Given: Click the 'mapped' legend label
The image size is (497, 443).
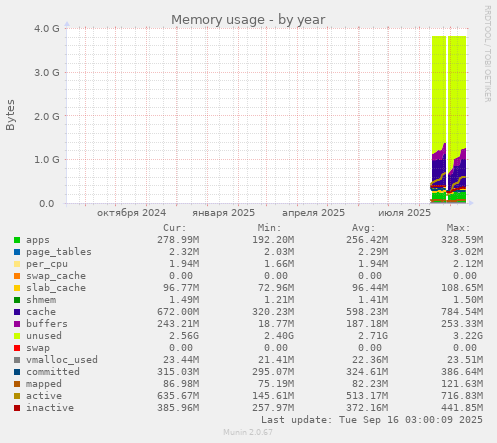Looking at the screenshot, I should [x=44, y=384].
